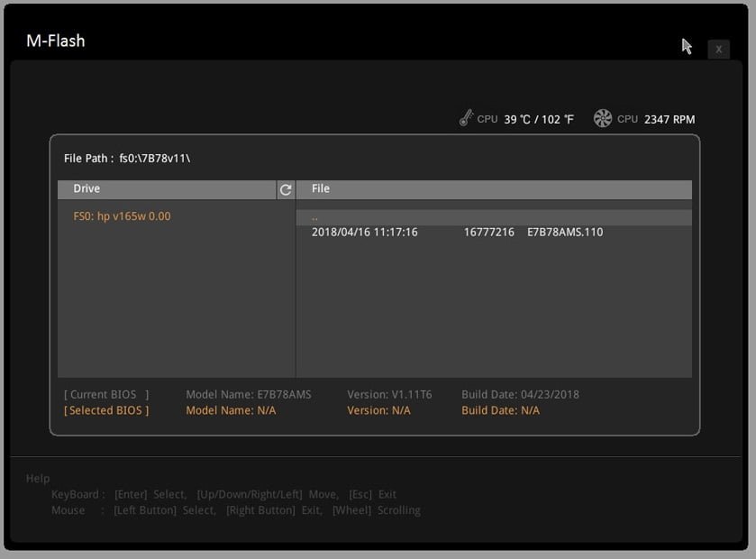Click the 2347 RPM fan speed reading
The image size is (756, 559).
click(669, 119)
